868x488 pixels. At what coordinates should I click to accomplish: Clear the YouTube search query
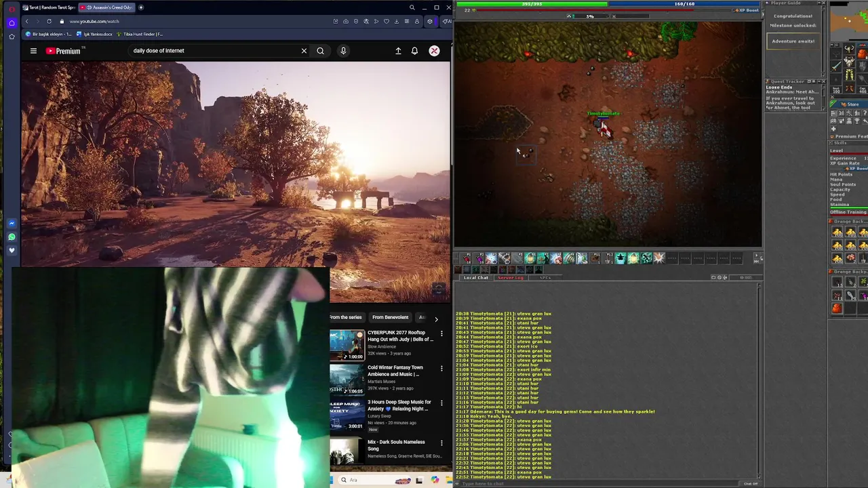coord(304,51)
